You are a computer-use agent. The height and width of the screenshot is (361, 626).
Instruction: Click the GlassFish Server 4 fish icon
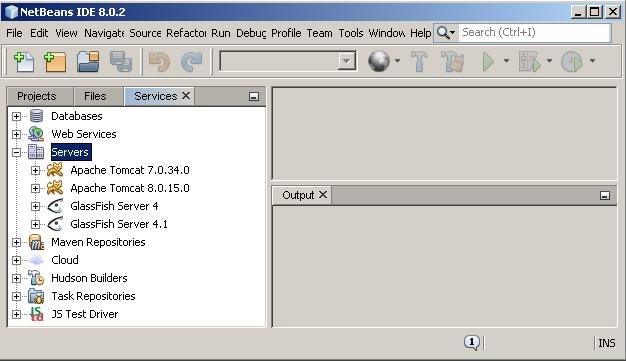(x=55, y=206)
